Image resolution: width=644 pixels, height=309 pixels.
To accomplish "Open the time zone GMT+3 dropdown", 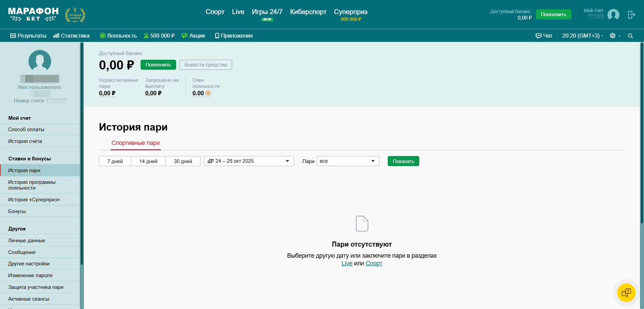I will pos(582,36).
